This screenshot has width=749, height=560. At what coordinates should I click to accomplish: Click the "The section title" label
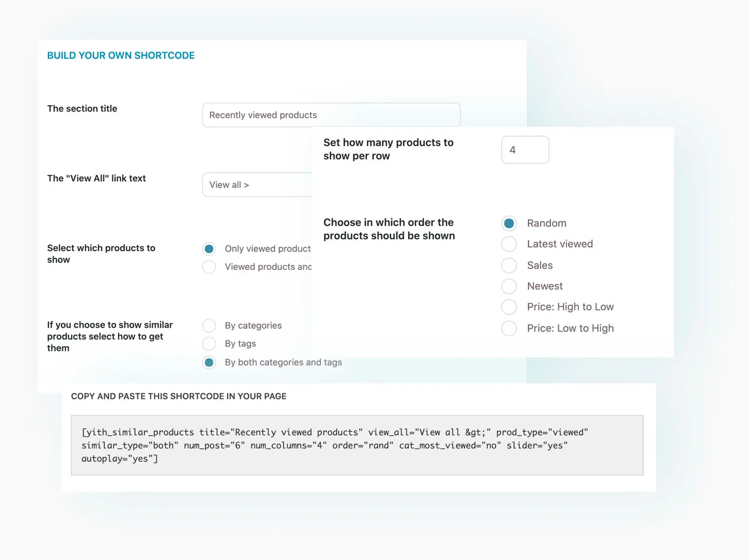pyautogui.click(x=82, y=109)
